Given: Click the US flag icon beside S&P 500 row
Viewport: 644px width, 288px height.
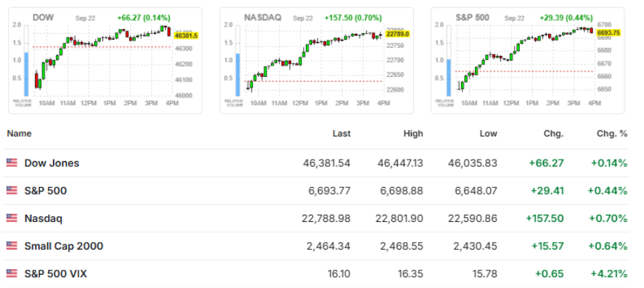Looking at the screenshot, I should click(x=12, y=190).
